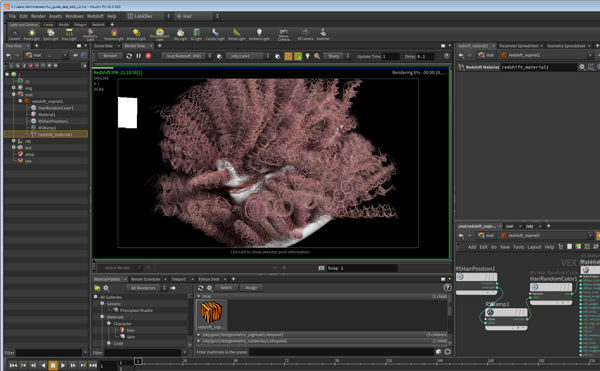This screenshot has height=371, width=600.
Task: Select the Camera shelf tool
Action: point(14,34)
